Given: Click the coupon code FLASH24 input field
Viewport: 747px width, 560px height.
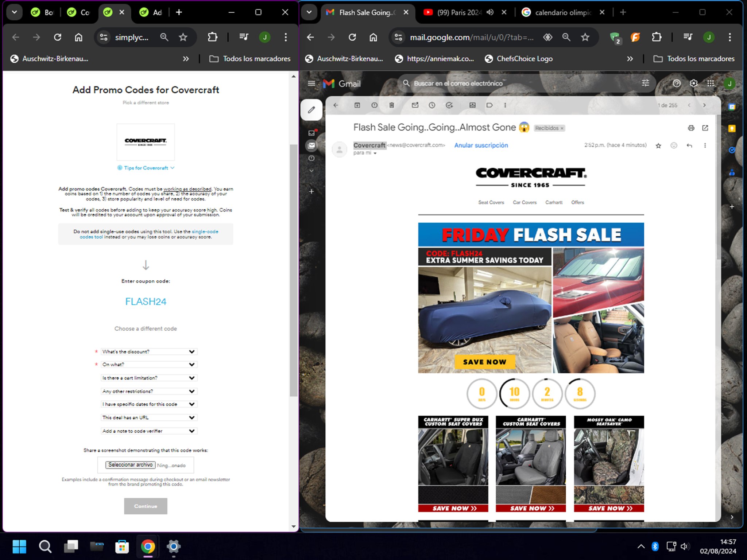Looking at the screenshot, I should (145, 302).
